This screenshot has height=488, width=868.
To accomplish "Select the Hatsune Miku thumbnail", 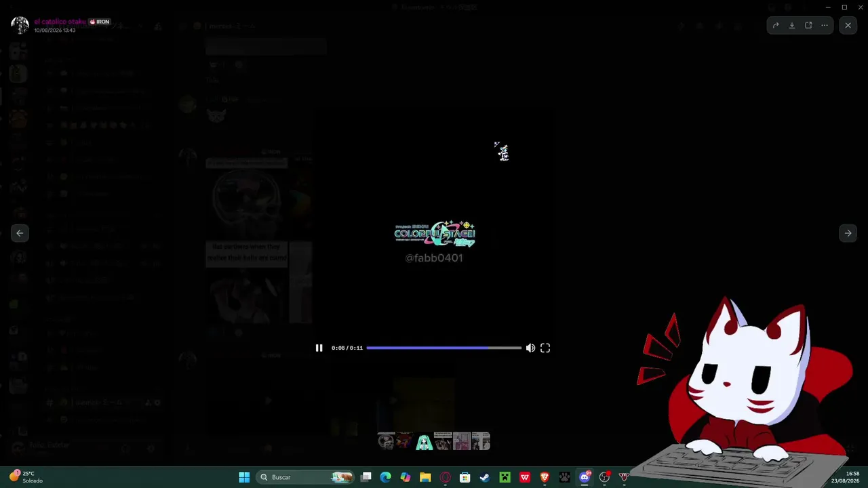I will click(424, 441).
